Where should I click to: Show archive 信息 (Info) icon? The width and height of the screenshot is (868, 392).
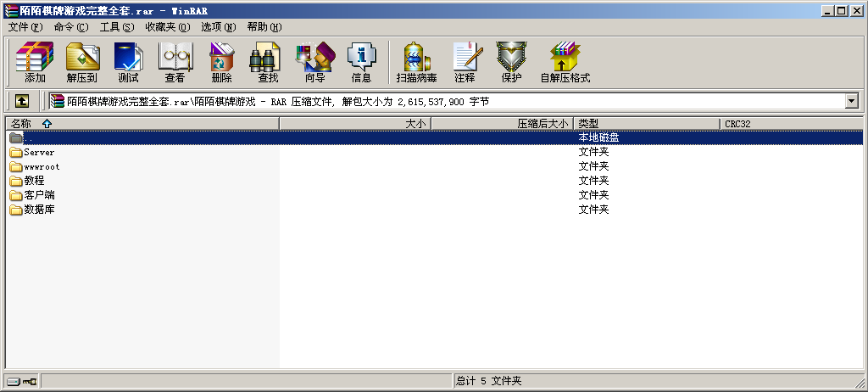[x=361, y=62]
